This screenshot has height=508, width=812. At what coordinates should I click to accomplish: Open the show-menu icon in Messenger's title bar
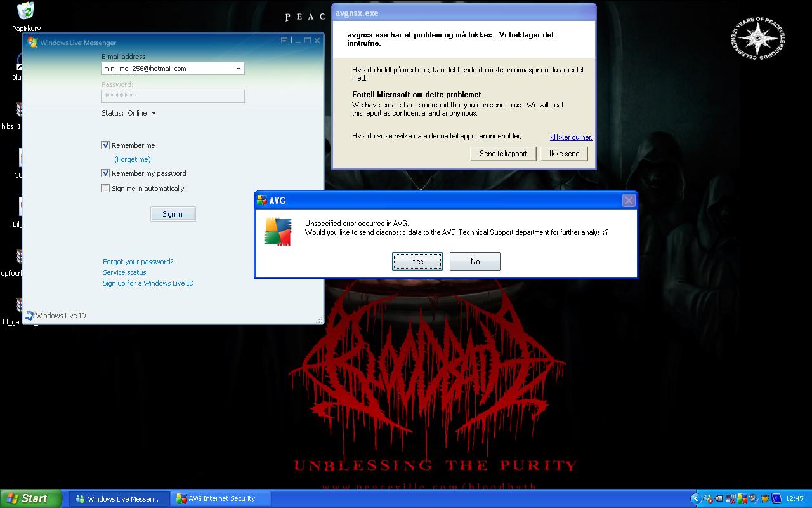pos(285,40)
